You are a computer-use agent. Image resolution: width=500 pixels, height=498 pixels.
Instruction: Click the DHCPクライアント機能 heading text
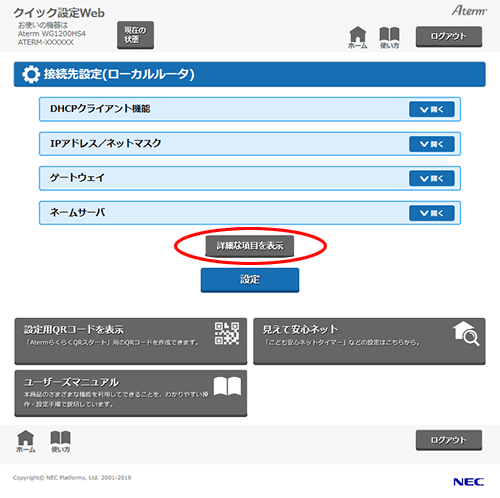tap(100, 109)
